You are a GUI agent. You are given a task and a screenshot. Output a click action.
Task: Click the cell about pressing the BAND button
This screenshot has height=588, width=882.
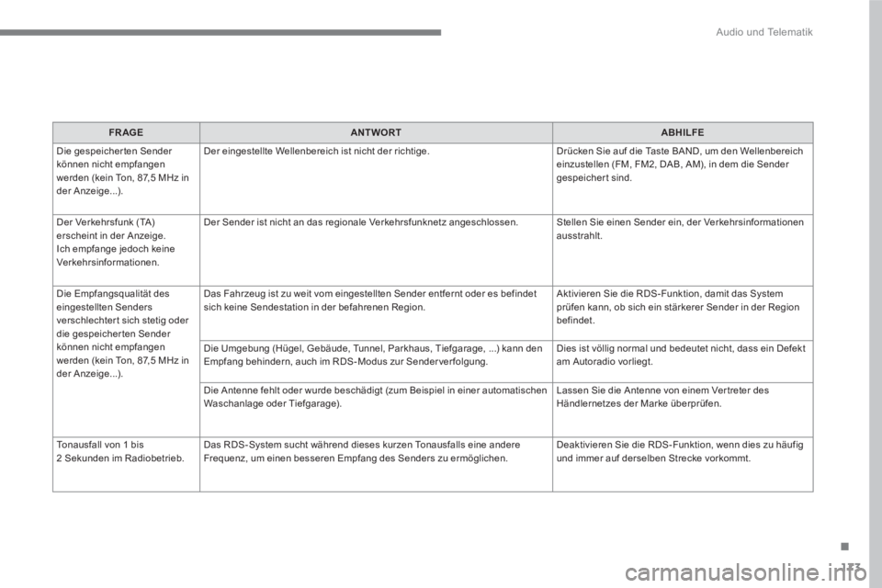tap(683, 178)
